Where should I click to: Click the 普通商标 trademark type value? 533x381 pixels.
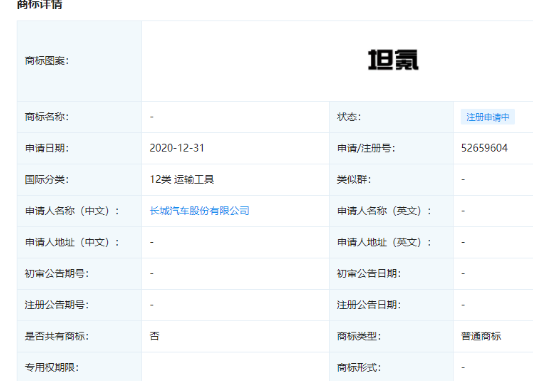[x=481, y=336]
